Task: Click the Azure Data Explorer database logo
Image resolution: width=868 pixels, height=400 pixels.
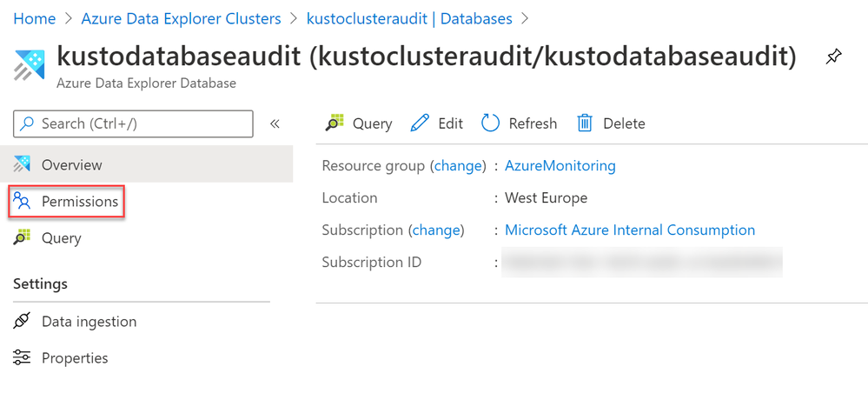Action: [x=29, y=65]
